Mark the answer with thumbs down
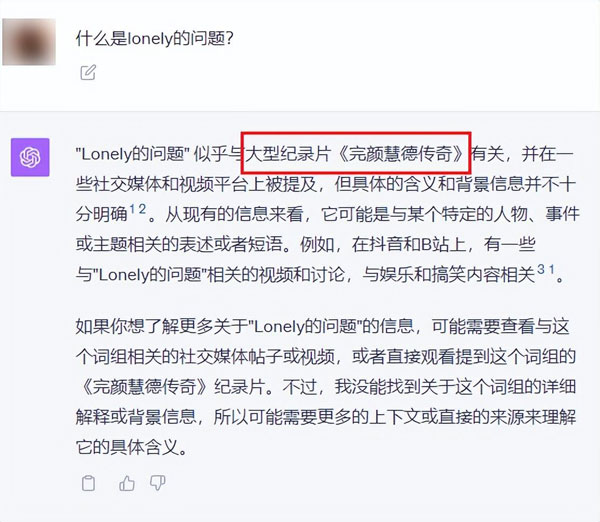600x522 pixels. 158,483
